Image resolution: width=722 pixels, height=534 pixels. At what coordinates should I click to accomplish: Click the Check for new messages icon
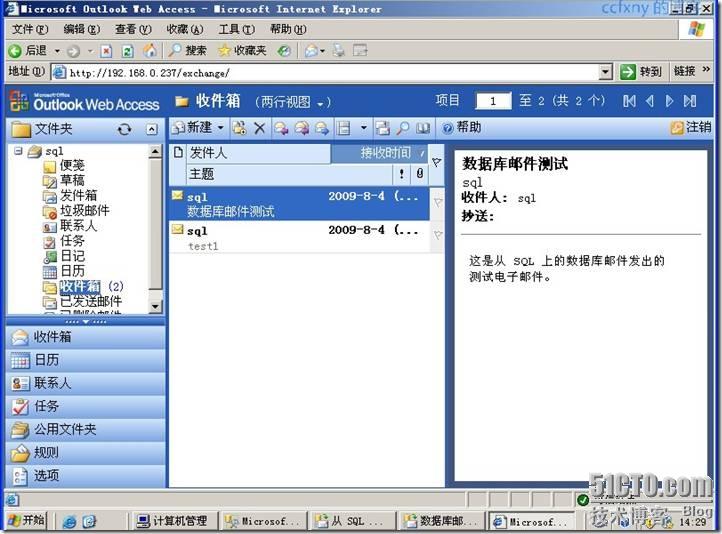pyautogui.click(x=382, y=128)
